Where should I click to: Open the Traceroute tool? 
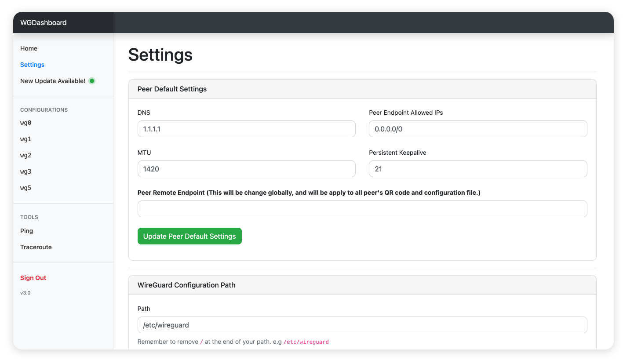coord(36,247)
